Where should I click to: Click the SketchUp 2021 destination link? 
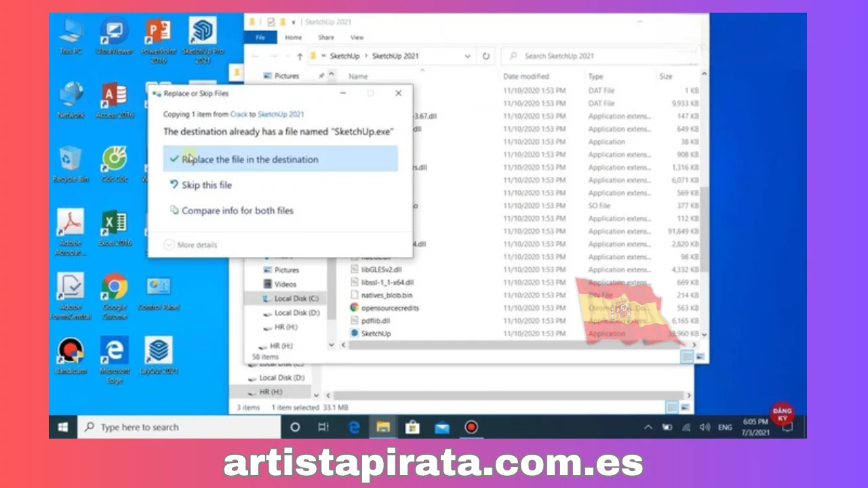(x=281, y=115)
